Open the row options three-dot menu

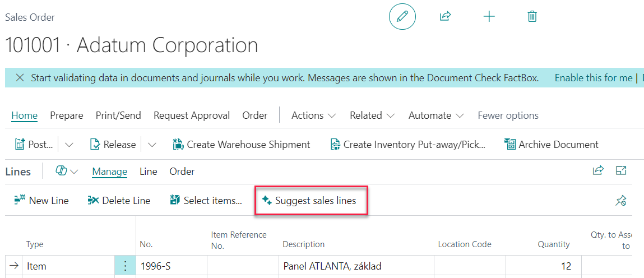click(125, 266)
